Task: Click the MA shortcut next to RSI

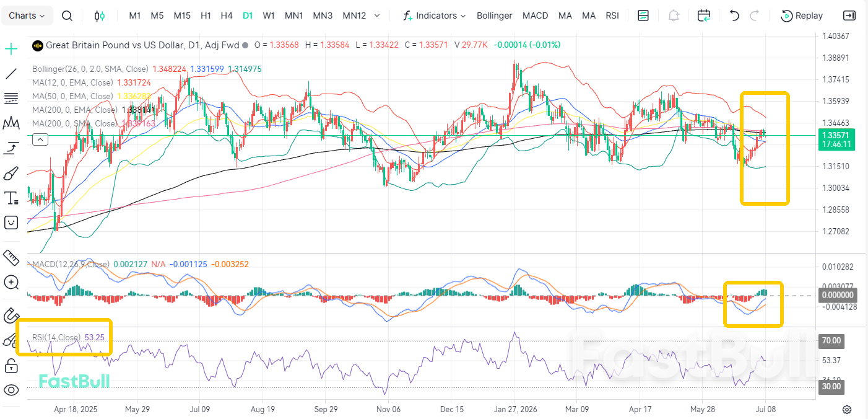Action: pos(589,15)
